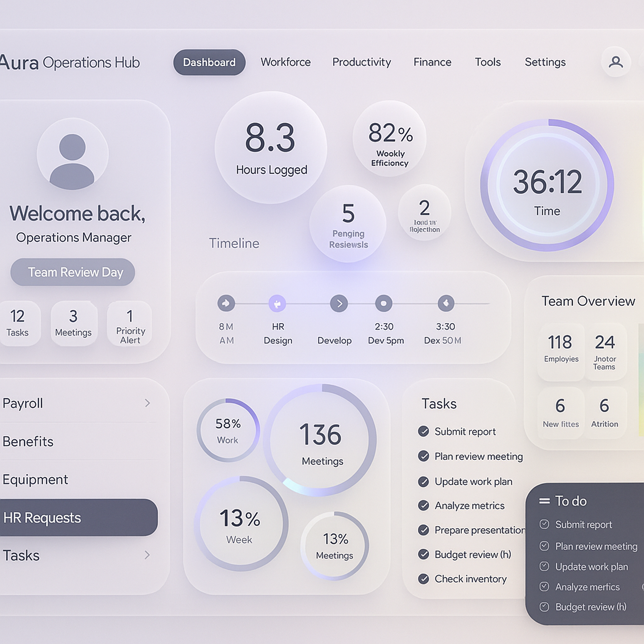644x644 pixels.
Task: Toggle Plan review meeting checkbox in Tasks
Action: [423, 456]
